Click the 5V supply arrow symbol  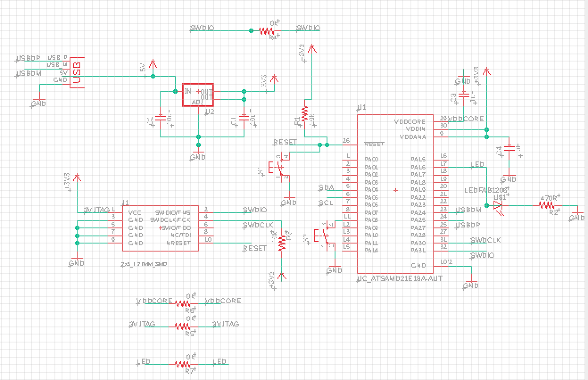click(x=153, y=64)
